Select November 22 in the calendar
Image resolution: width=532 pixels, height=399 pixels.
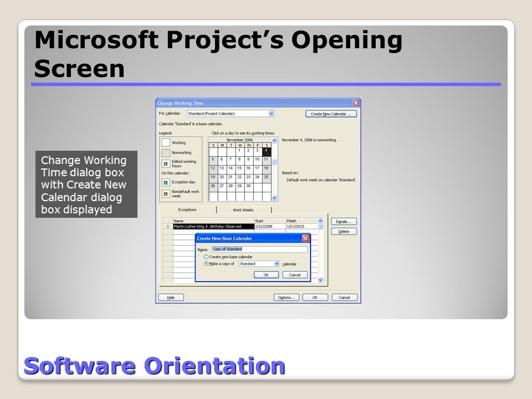(x=239, y=178)
